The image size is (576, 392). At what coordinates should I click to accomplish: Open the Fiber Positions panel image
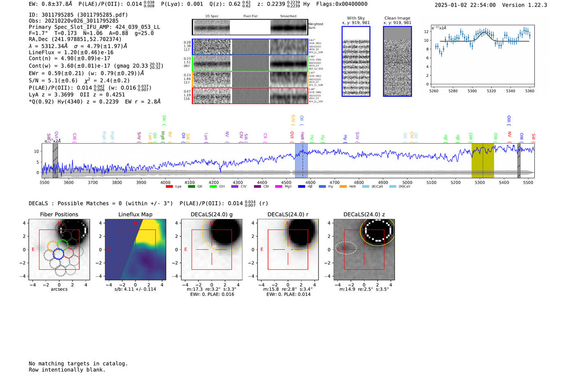coord(59,249)
